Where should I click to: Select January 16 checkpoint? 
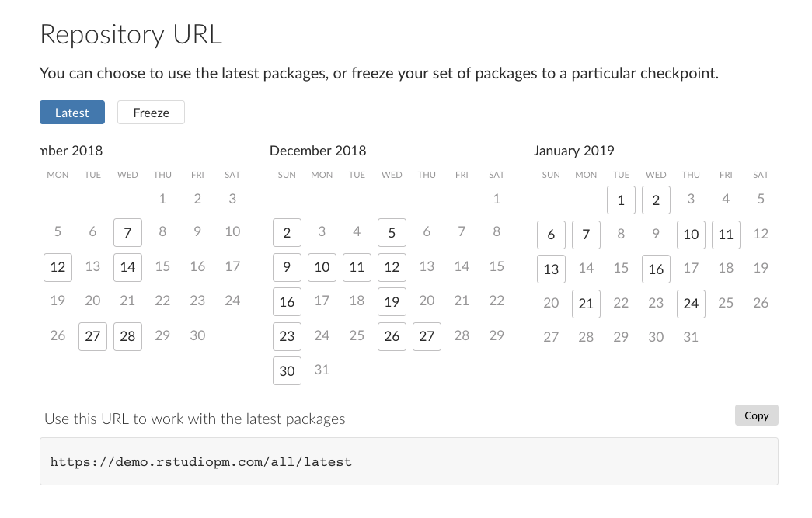[x=656, y=269]
